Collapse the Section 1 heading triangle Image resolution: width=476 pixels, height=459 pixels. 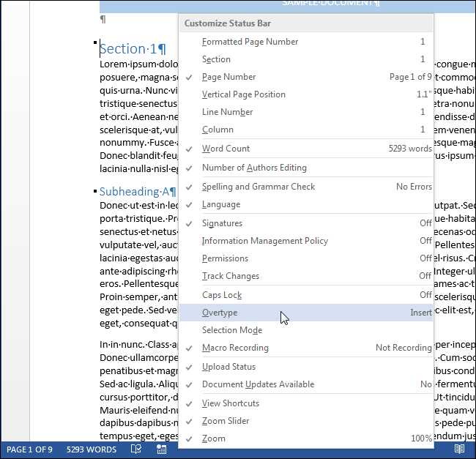[95, 42]
